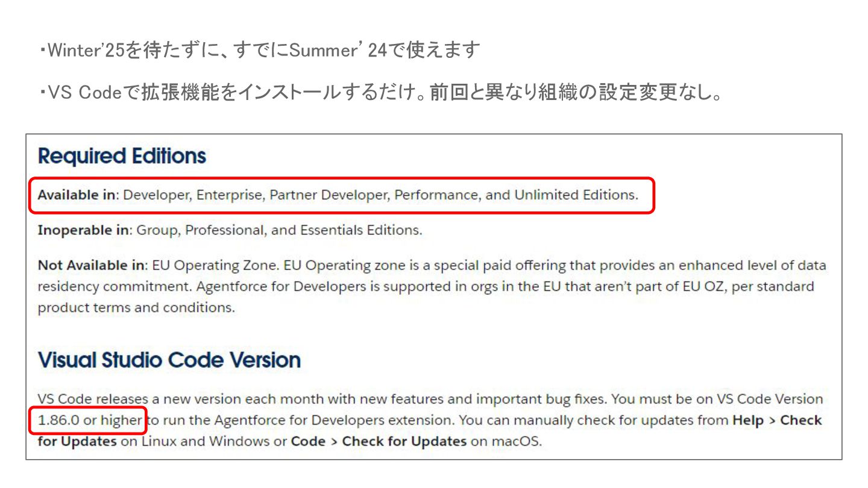Click the bold 'Help > Check' text
Viewport: 868px width, 488px height.
(x=777, y=420)
